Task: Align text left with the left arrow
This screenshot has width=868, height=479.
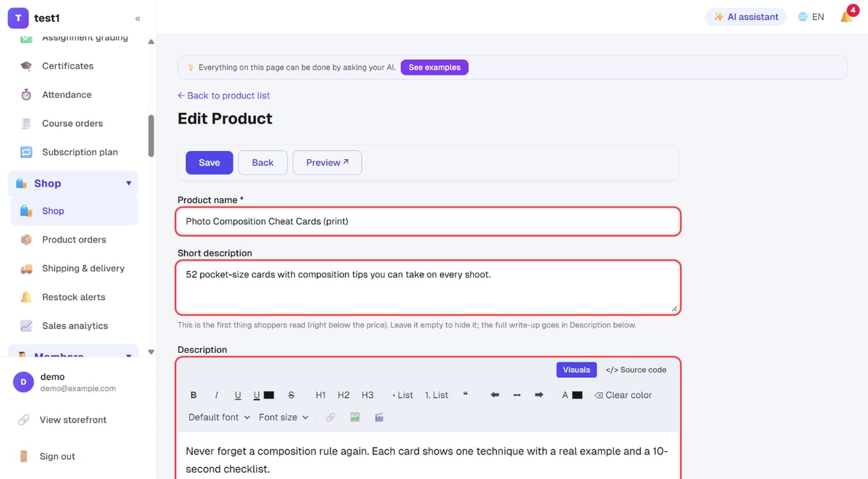Action: click(x=494, y=395)
